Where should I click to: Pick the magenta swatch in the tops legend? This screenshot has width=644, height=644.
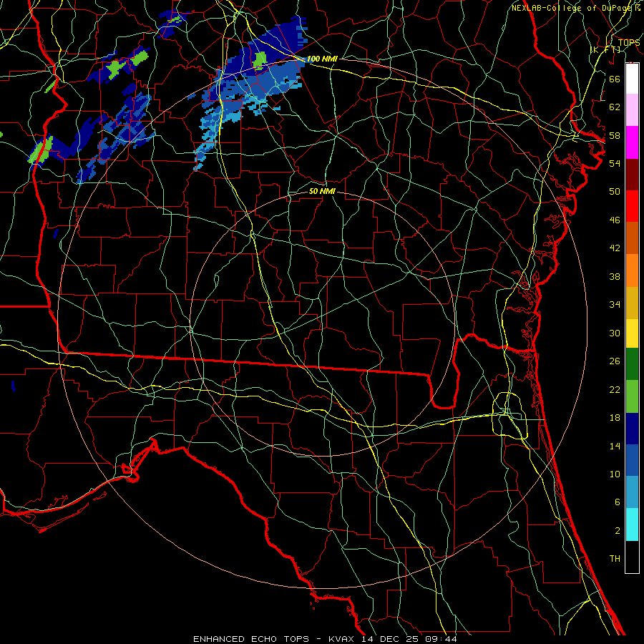tap(632, 142)
